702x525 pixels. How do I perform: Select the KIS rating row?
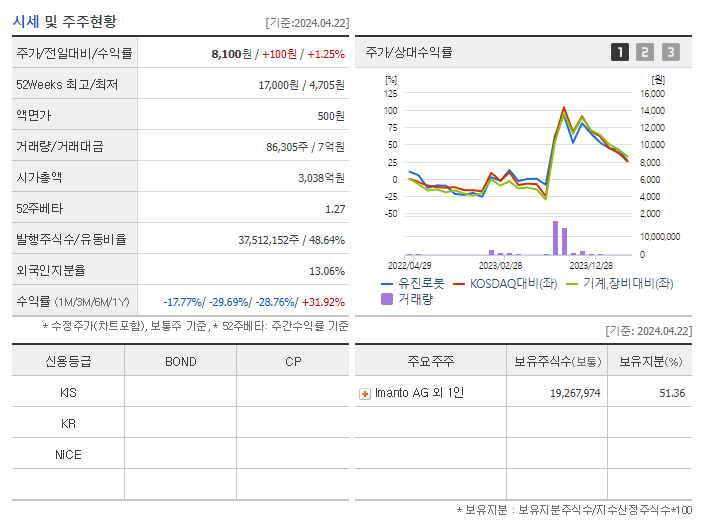click(180, 392)
